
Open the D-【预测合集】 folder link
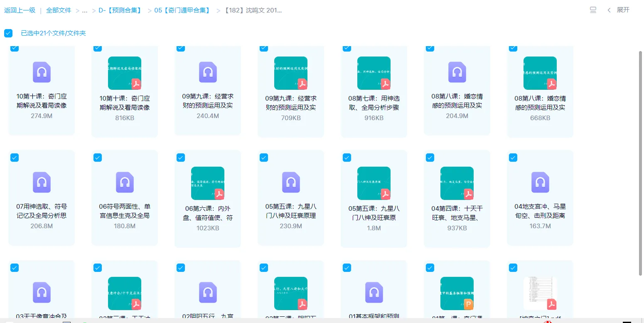pyautogui.click(x=120, y=10)
